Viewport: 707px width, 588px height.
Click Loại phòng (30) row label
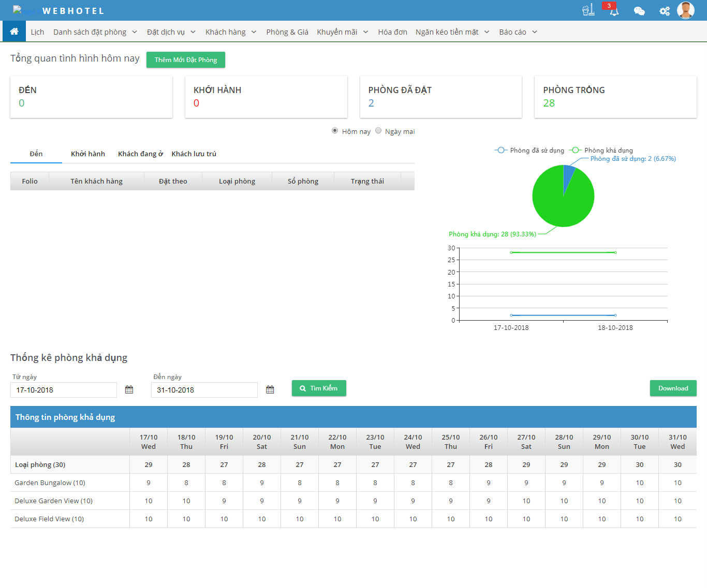pos(40,464)
